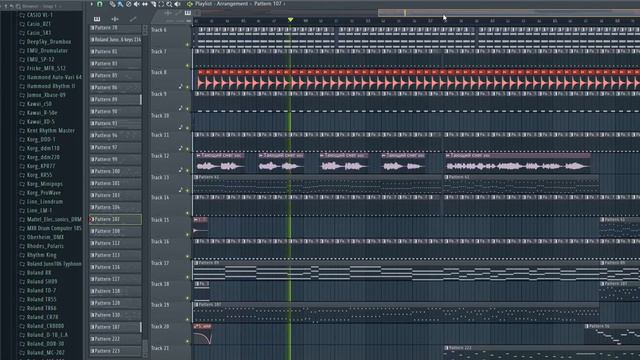Select Pattern 223 in the picker list
Image resolution: width=640 pixels, height=360 pixels.
116,351
